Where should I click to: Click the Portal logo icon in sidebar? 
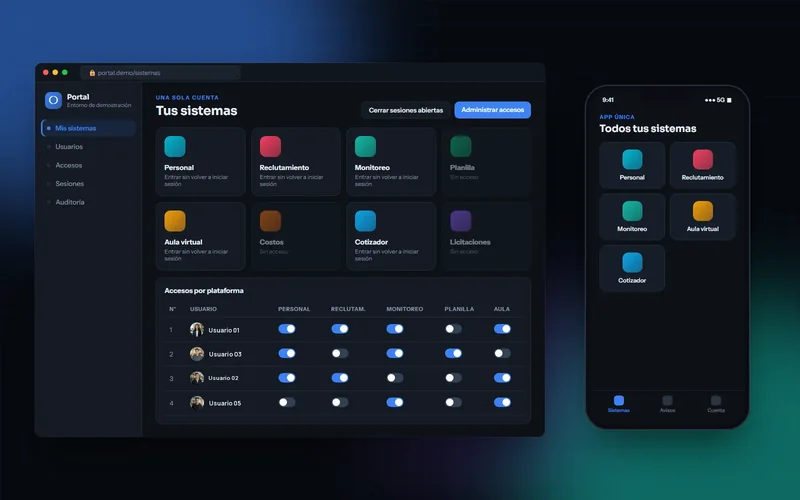[53, 100]
